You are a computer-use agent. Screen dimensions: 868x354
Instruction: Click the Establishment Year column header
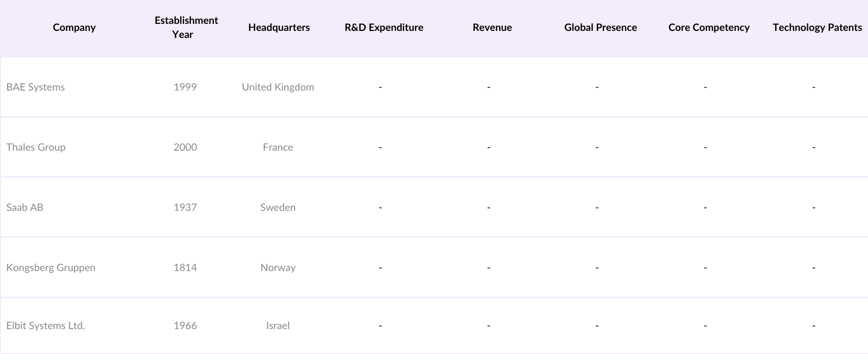point(186,28)
